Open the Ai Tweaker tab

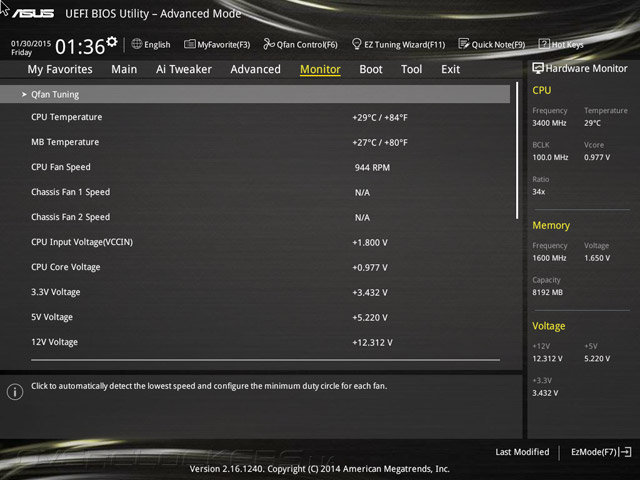184,69
